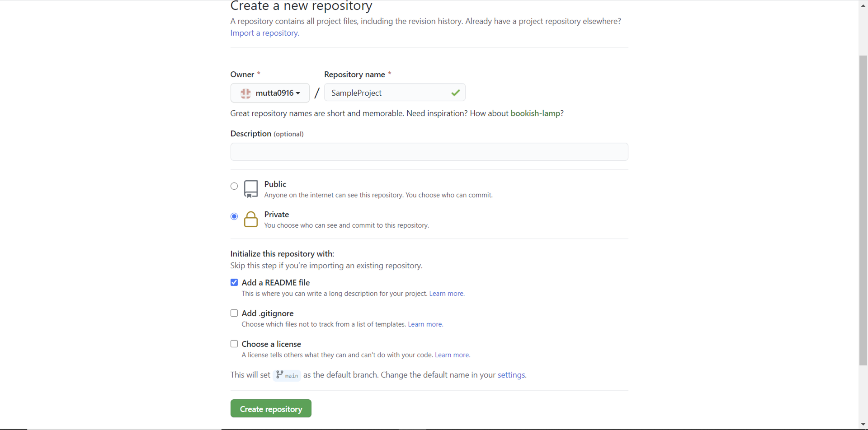The height and width of the screenshot is (430, 868).
Task: Open Learn more link for README file
Action: [x=447, y=294]
